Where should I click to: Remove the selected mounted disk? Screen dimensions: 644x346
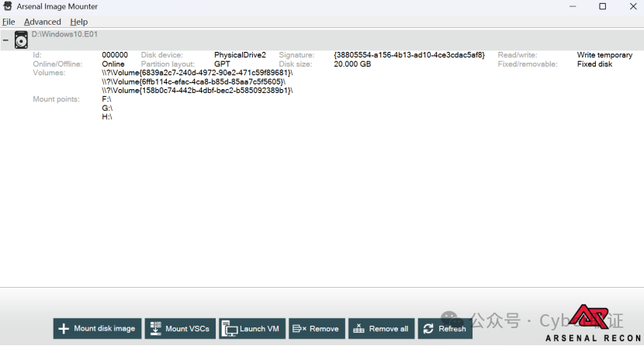click(316, 328)
